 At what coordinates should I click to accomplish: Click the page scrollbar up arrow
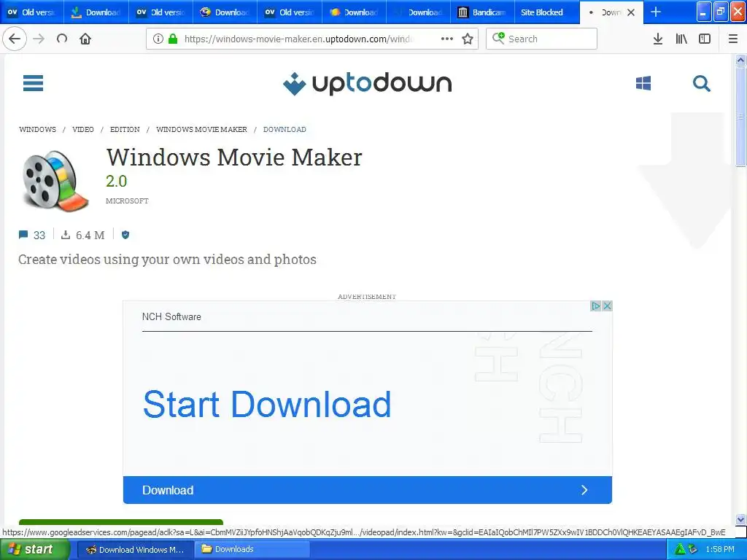click(x=740, y=60)
